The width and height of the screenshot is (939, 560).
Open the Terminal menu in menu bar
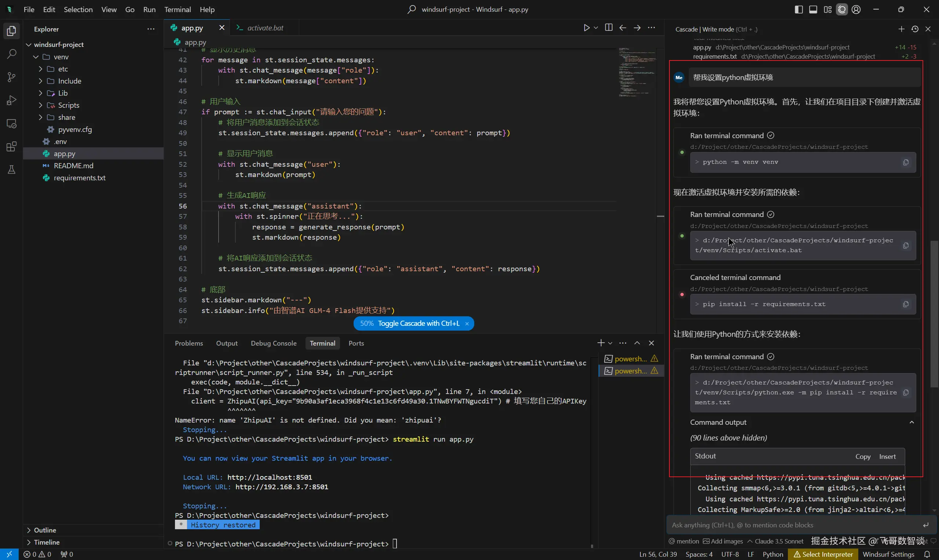(178, 10)
